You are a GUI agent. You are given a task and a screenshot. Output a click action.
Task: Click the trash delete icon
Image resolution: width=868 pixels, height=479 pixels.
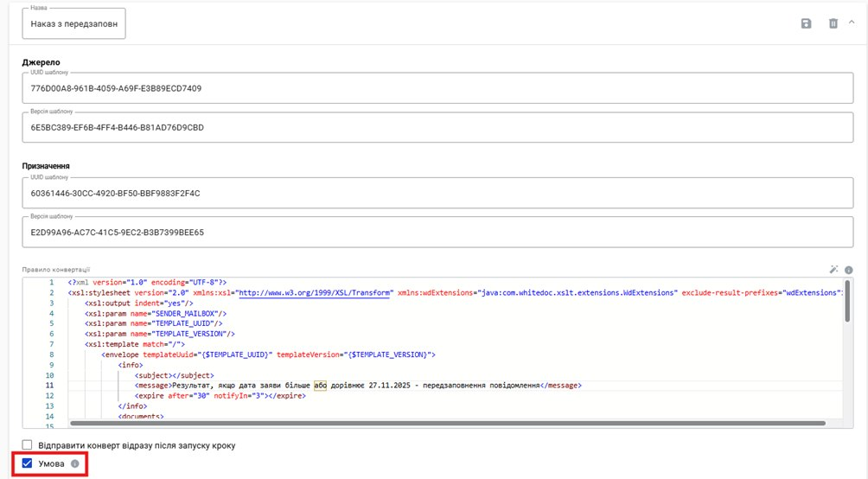pyautogui.click(x=833, y=23)
